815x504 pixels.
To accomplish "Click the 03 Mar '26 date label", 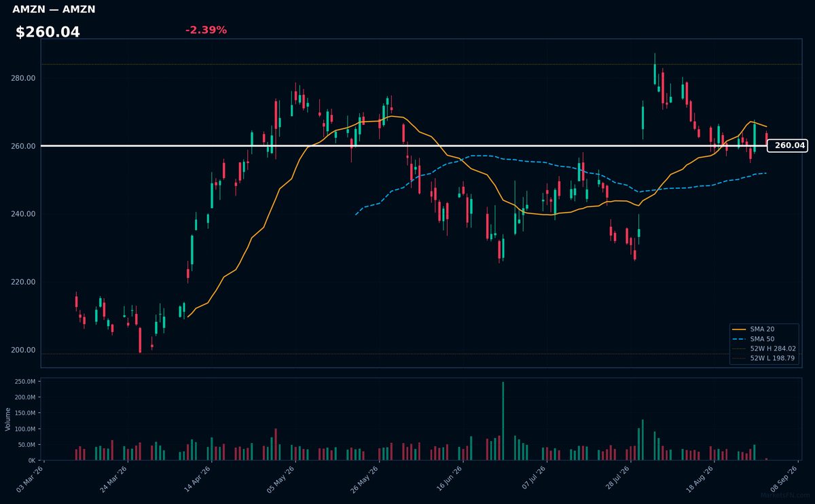I will (x=31, y=478).
